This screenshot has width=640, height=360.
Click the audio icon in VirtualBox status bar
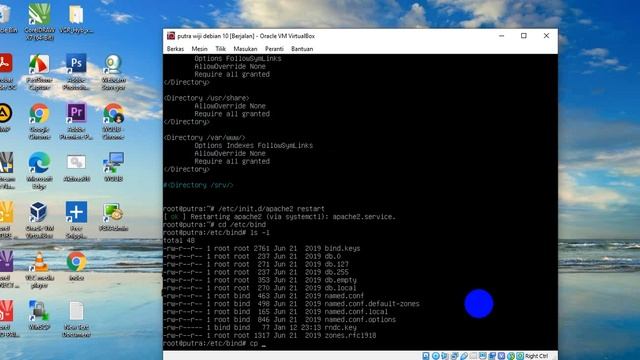click(444, 356)
